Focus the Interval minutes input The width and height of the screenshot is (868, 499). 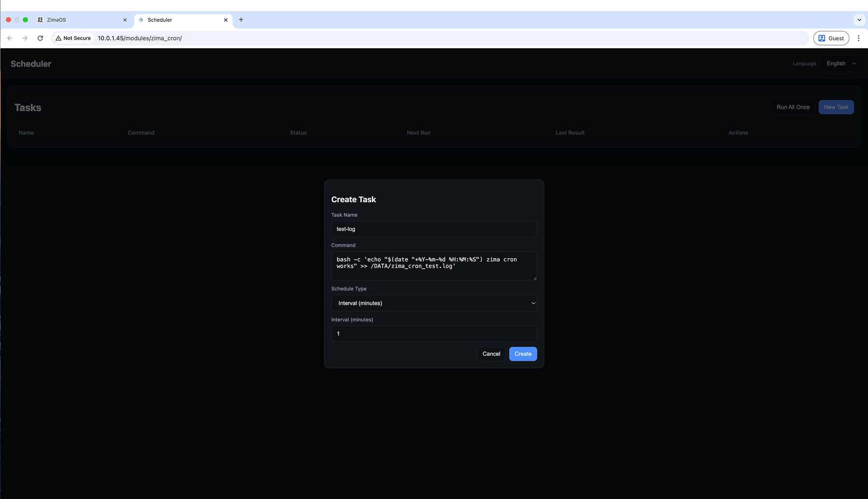click(434, 334)
